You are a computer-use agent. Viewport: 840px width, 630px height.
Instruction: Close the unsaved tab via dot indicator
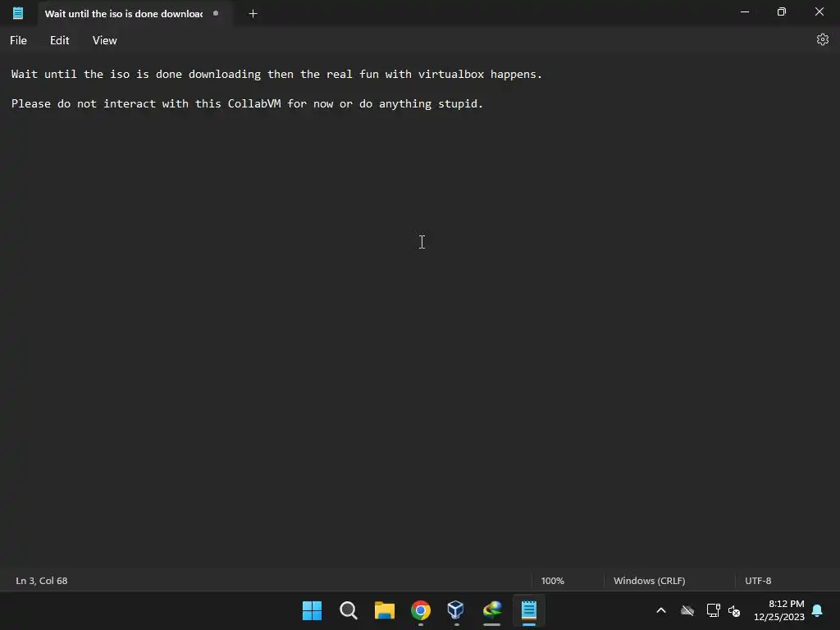(216, 13)
